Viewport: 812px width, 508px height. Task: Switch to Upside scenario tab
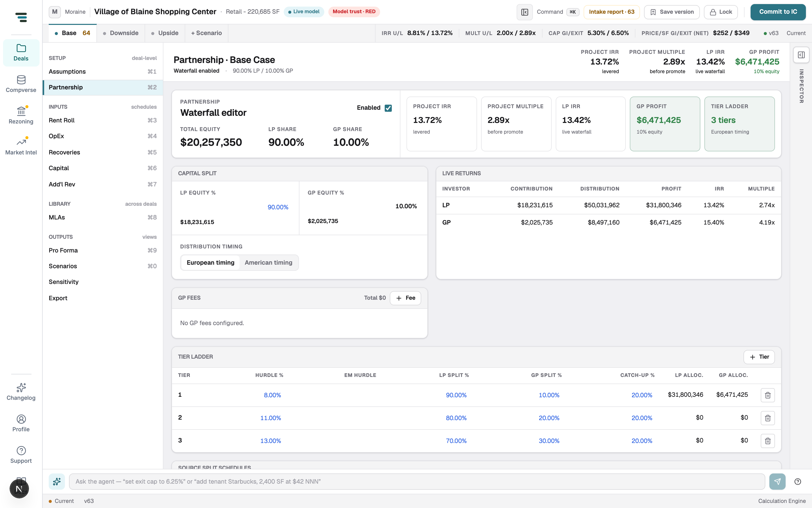click(165, 33)
